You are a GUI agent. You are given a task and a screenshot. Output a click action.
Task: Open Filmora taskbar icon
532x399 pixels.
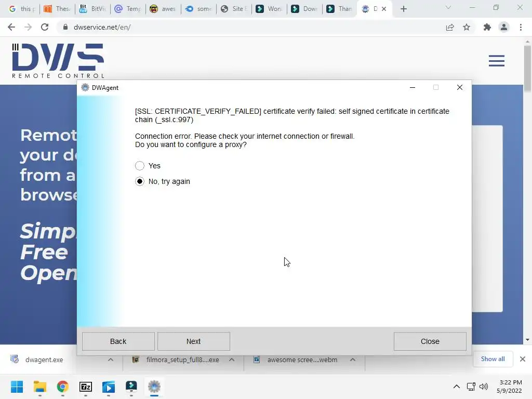point(131,387)
